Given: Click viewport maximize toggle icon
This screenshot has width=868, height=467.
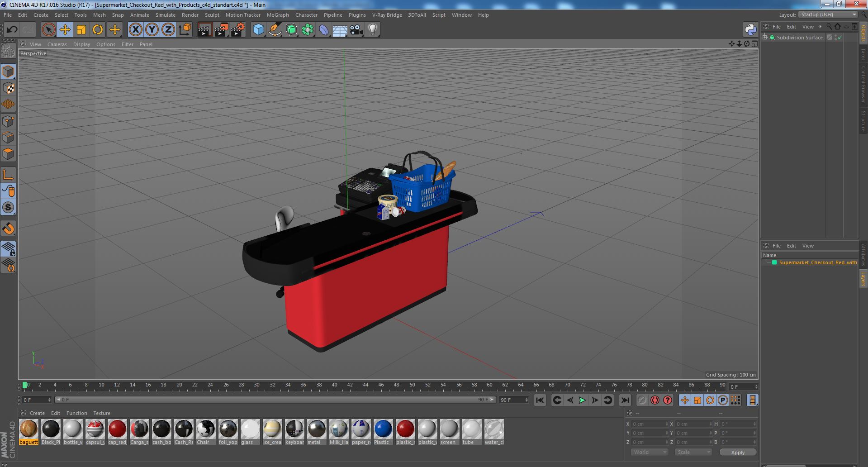Looking at the screenshot, I should pos(754,44).
